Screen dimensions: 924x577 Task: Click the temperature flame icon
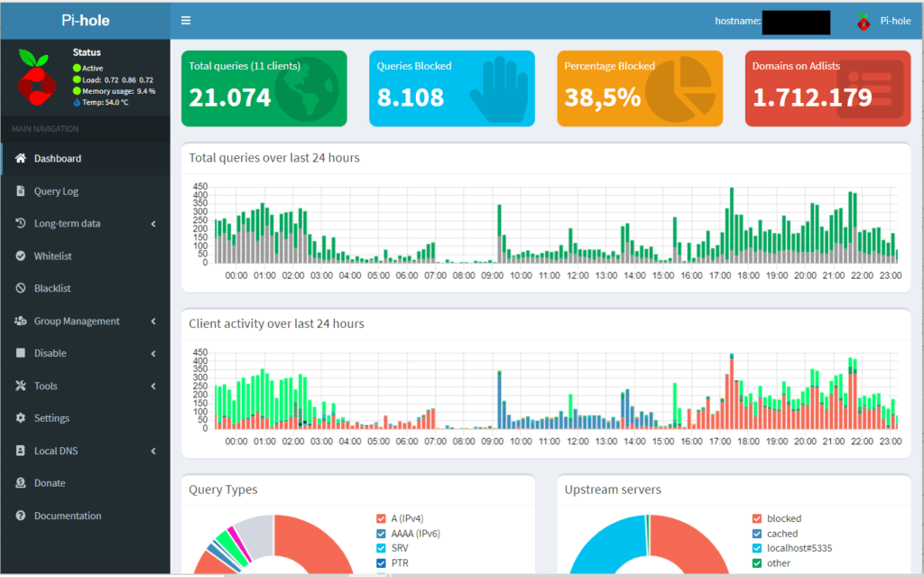(77, 102)
